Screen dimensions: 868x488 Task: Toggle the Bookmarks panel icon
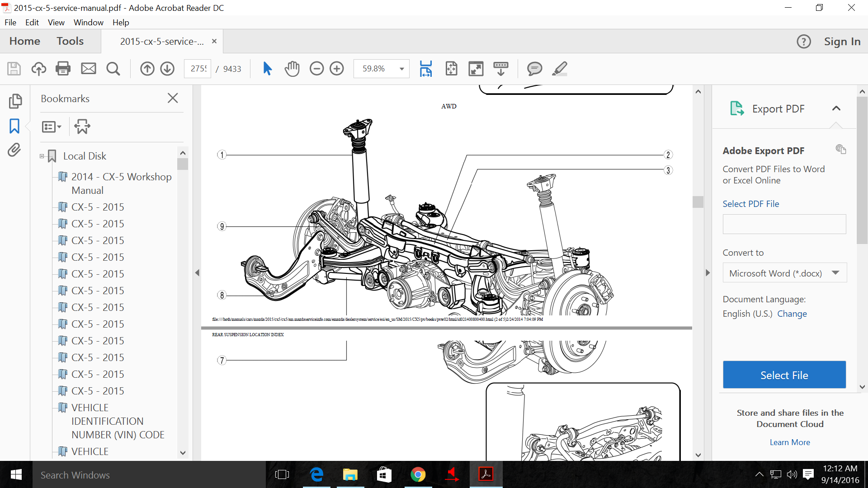14,126
